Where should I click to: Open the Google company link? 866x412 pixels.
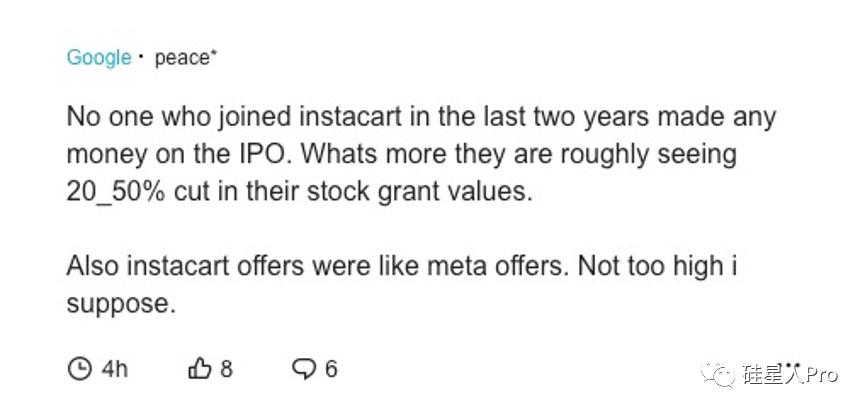click(99, 58)
